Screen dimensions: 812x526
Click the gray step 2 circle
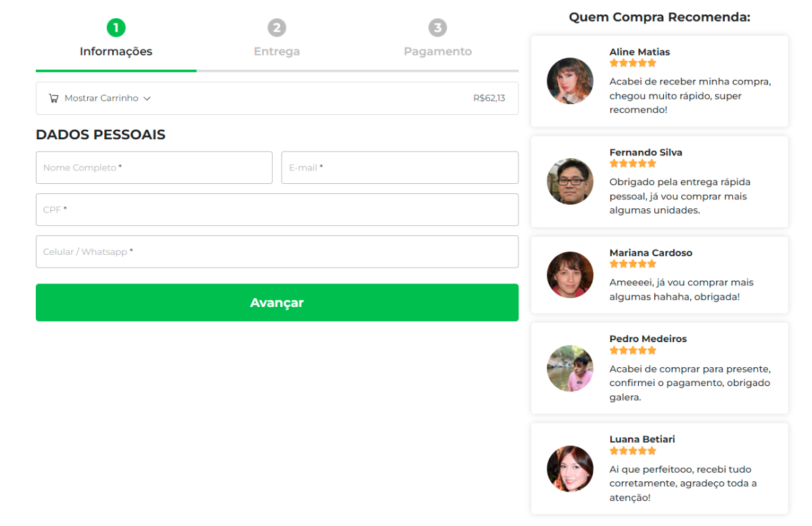(277, 28)
